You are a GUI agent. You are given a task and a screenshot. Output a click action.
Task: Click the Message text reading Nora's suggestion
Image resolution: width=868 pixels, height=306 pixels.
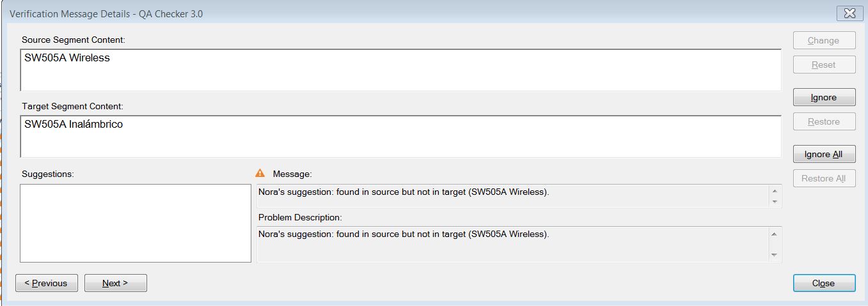(x=404, y=192)
